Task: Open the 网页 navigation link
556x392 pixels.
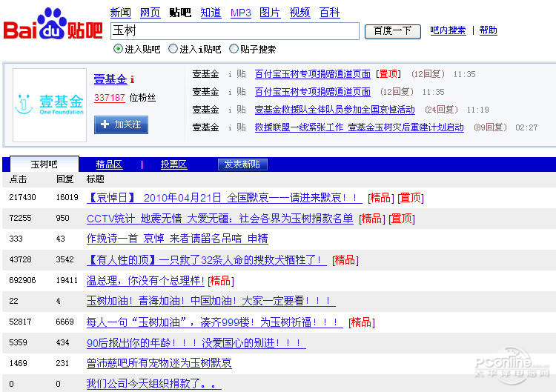Action: pos(150,13)
